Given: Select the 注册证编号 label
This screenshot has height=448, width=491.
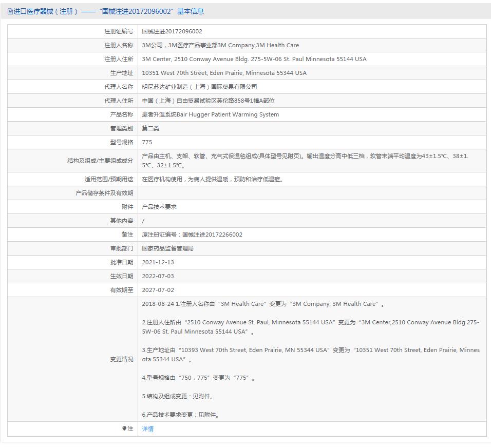Looking at the screenshot, I should pyautogui.click(x=119, y=31).
